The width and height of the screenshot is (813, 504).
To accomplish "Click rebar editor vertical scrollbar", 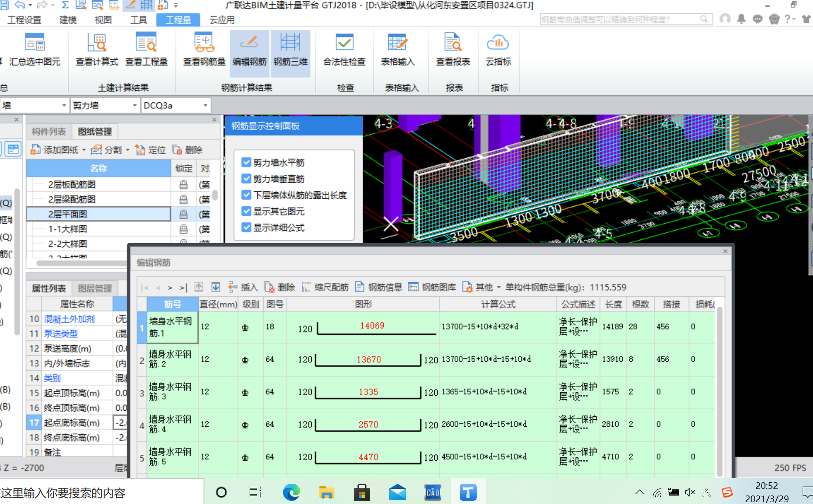I will pos(719,391).
